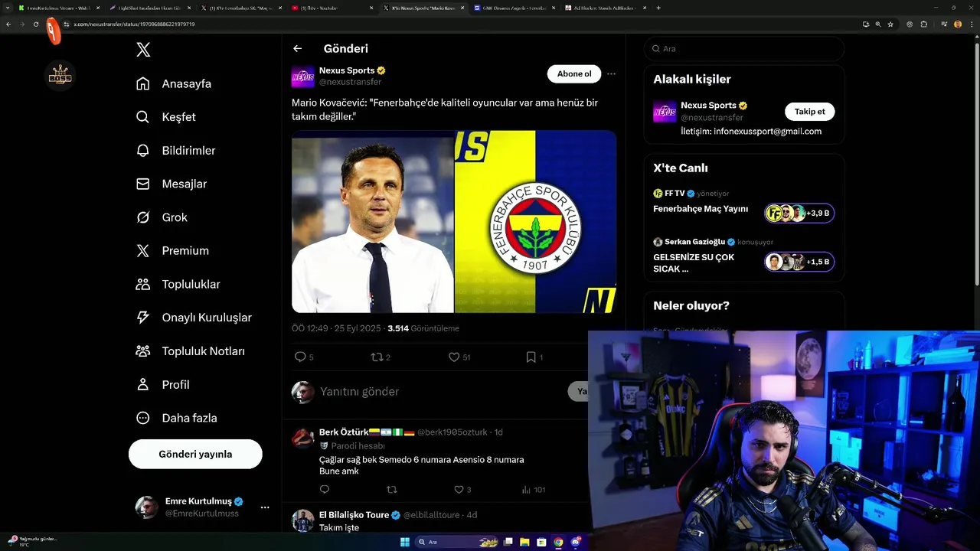Open Discord from the taskbar
Screen dimensions: 980x551
point(575,542)
